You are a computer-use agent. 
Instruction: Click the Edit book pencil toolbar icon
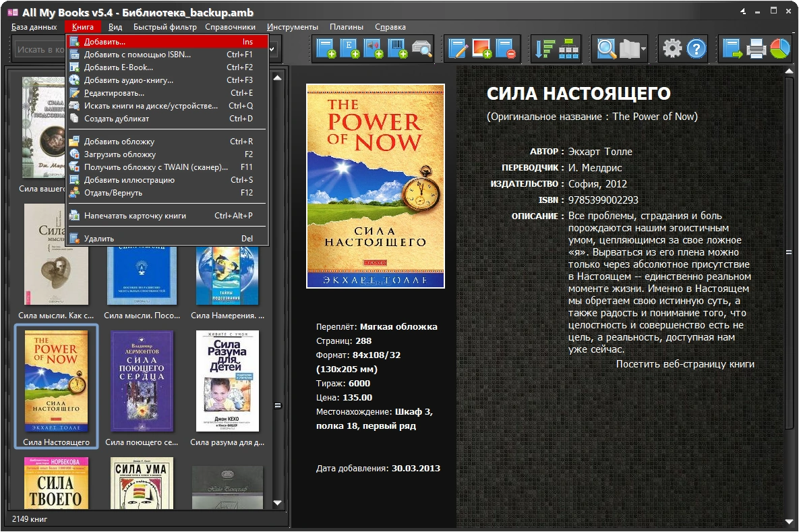tap(458, 49)
